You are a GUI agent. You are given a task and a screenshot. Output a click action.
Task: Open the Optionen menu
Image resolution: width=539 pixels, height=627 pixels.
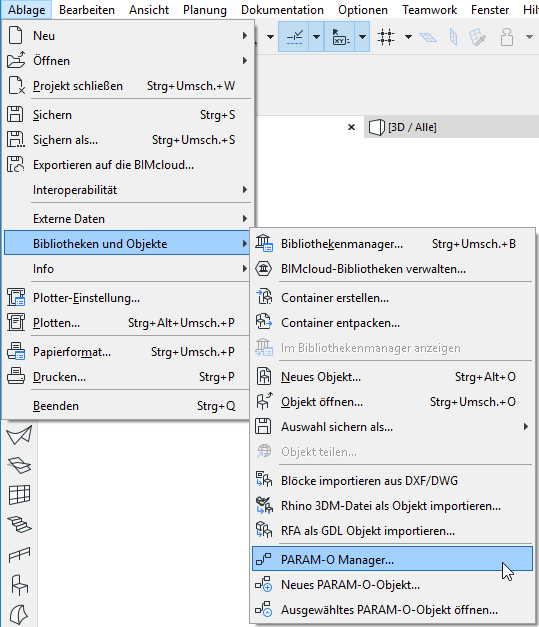[x=363, y=10]
